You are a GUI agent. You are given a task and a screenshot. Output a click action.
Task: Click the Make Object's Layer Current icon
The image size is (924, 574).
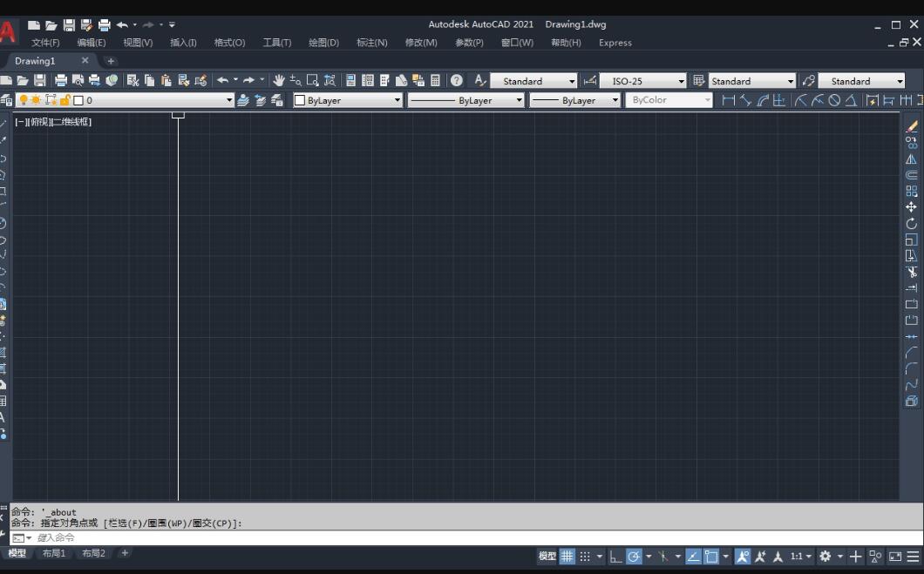(243, 100)
